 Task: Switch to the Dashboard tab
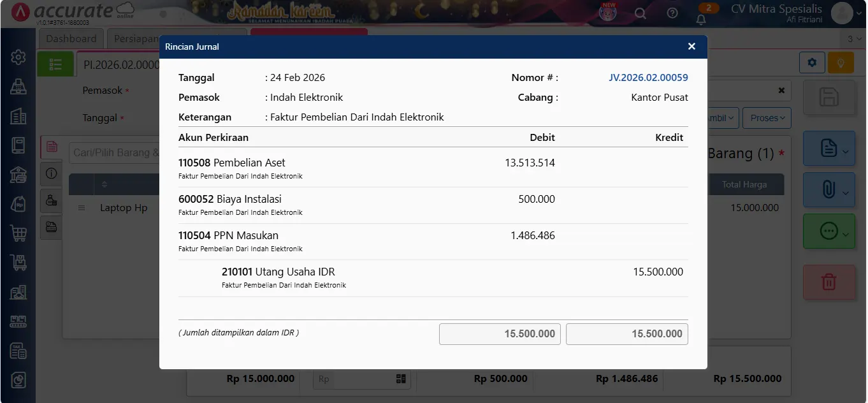[71, 39]
